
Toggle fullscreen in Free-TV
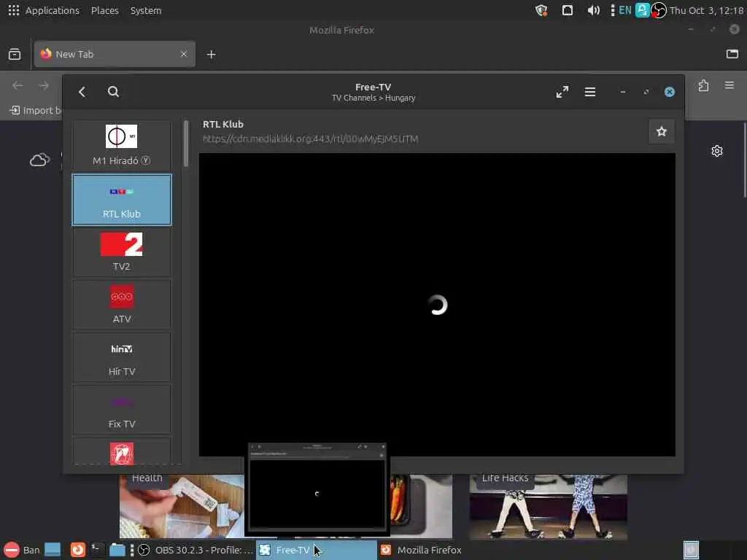point(562,92)
